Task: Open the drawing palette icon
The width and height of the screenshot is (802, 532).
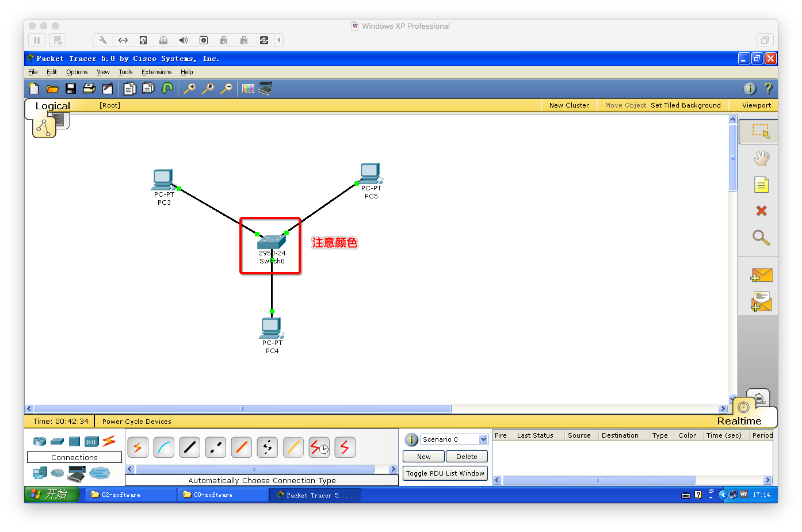Action: (x=248, y=89)
